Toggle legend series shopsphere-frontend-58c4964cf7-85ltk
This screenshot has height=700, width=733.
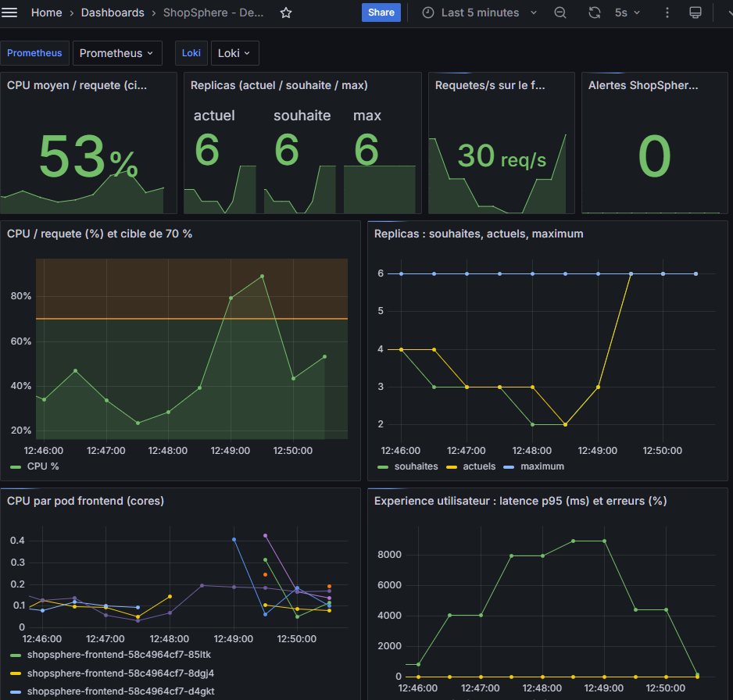[x=119, y=655]
